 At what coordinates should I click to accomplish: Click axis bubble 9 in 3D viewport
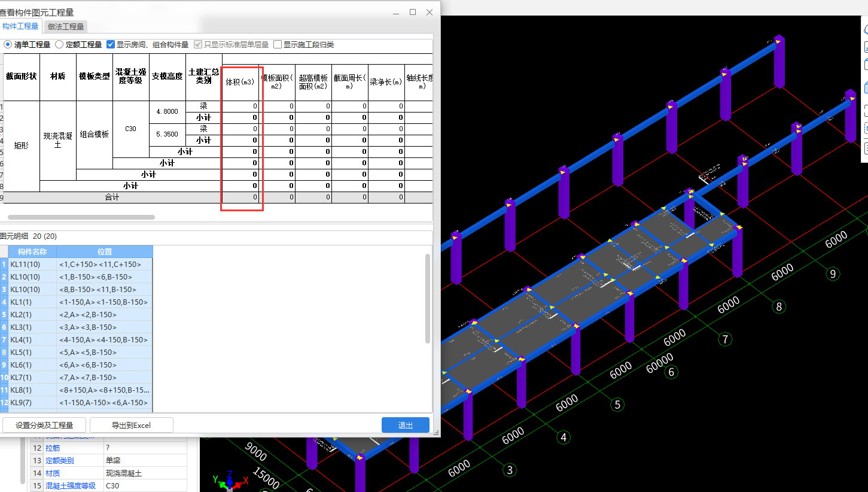[x=833, y=274]
